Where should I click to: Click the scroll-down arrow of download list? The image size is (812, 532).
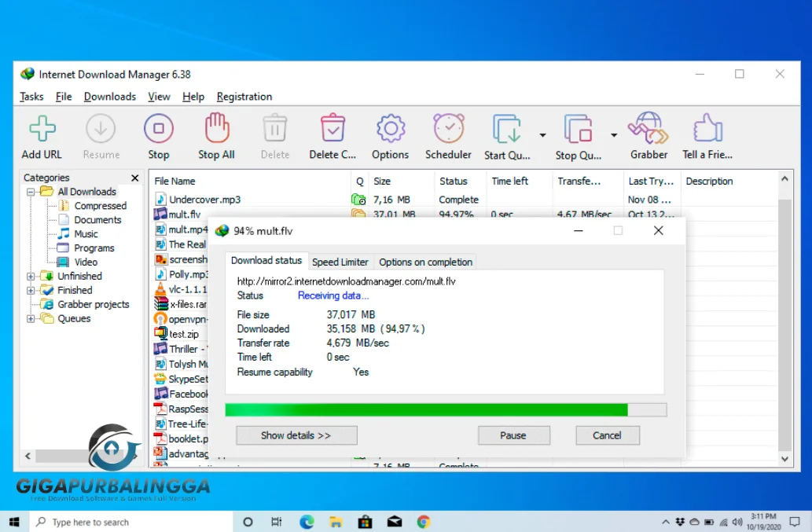785,458
